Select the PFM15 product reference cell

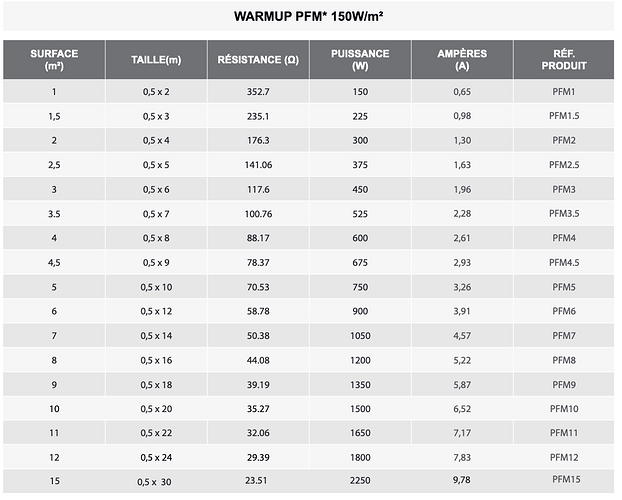(564, 480)
